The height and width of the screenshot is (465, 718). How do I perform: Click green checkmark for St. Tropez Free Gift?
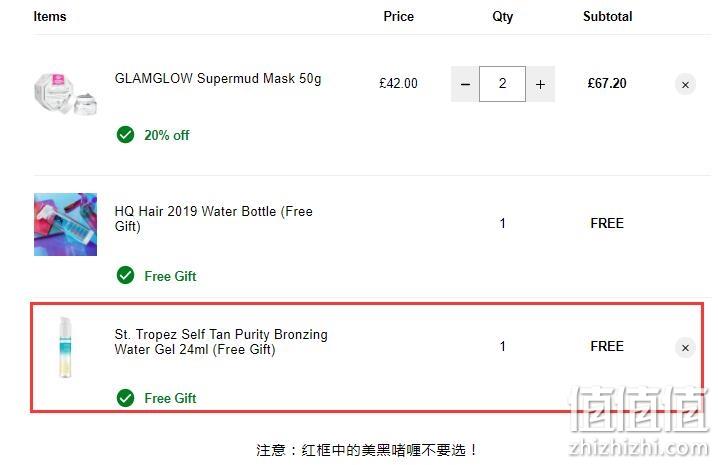125,398
